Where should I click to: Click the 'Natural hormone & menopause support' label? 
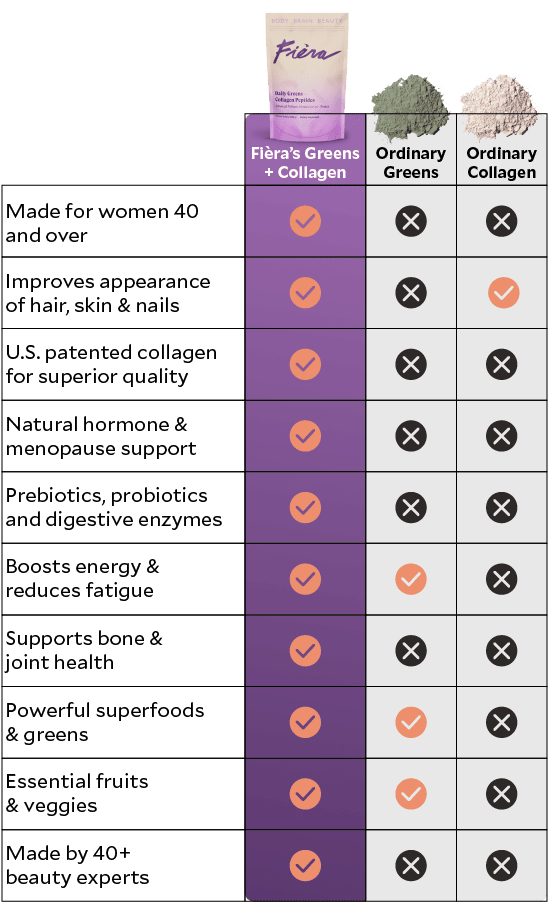101,436
